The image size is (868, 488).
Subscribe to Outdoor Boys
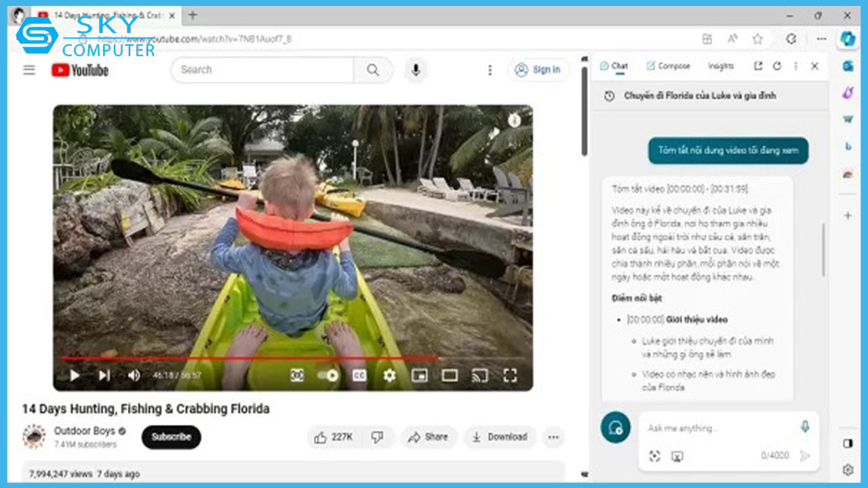click(171, 437)
